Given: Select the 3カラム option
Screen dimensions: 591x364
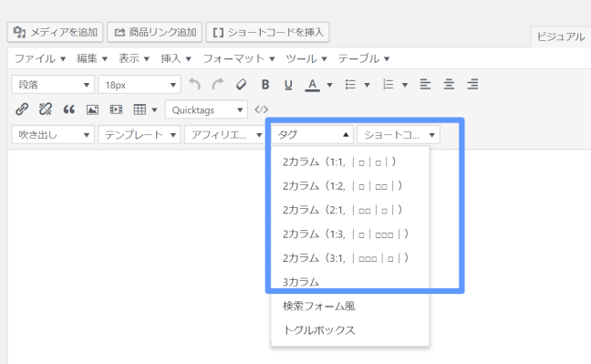Looking at the screenshot, I should point(350,282).
